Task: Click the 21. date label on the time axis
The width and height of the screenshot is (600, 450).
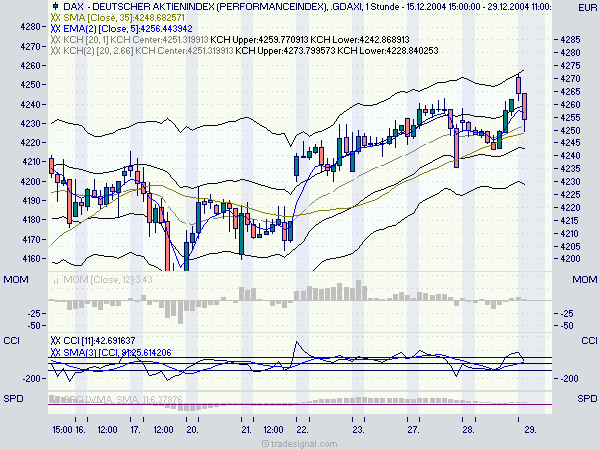Action: (247, 430)
